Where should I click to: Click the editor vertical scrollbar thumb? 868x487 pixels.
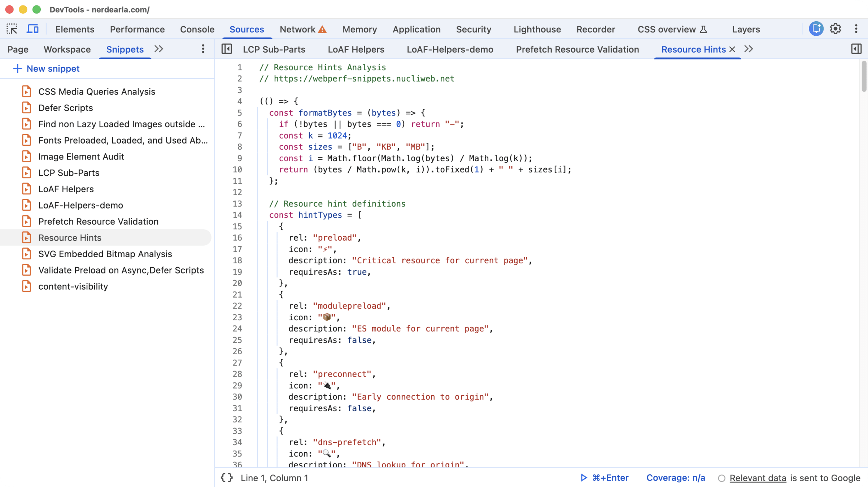(x=864, y=76)
